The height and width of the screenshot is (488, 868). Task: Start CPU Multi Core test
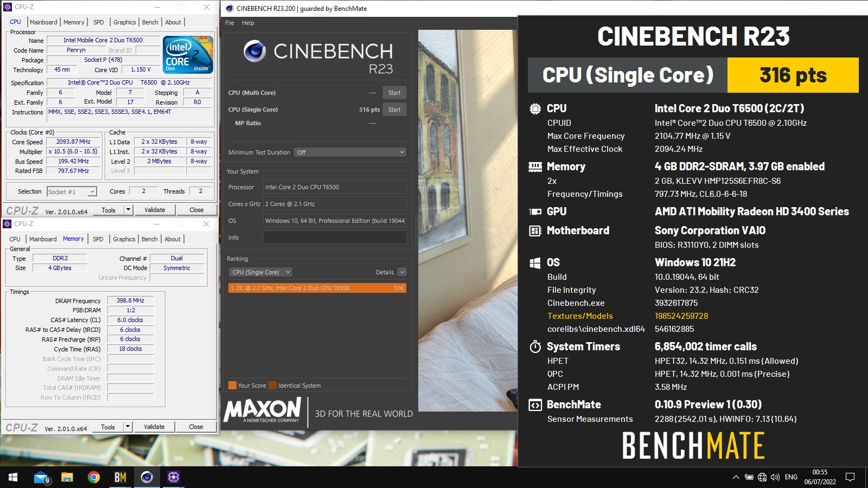tap(394, 93)
